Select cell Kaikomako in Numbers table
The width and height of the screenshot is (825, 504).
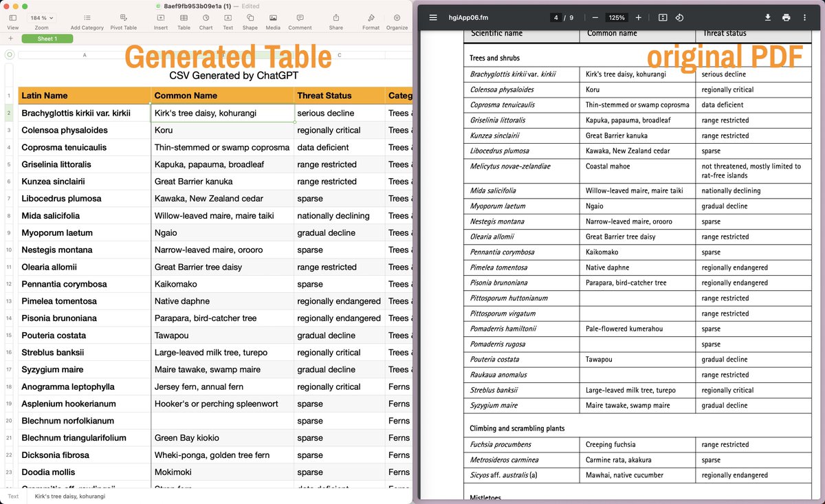point(223,284)
